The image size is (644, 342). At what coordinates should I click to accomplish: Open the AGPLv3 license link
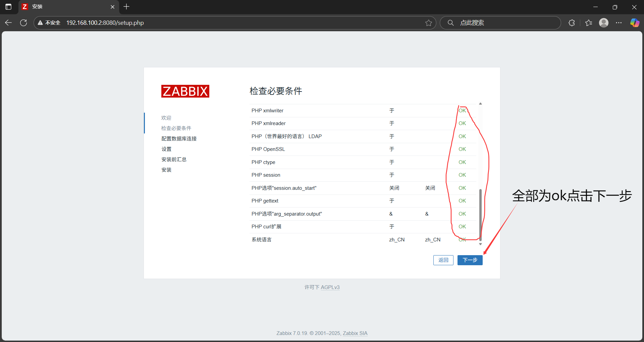tap(330, 287)
